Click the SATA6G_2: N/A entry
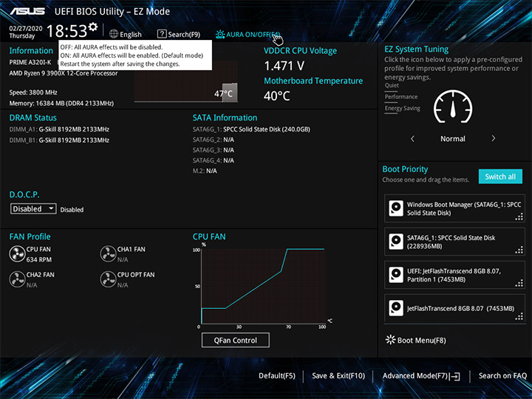The width and height of the screenshot is (532, 399). tap(214, 140)
